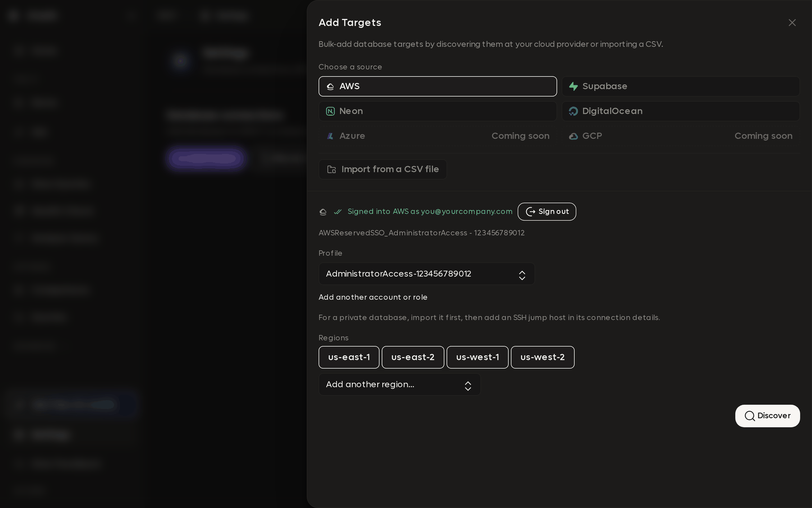The image size is (812, 508).
Task: Click the Regions label
Action: pos(333,338)
